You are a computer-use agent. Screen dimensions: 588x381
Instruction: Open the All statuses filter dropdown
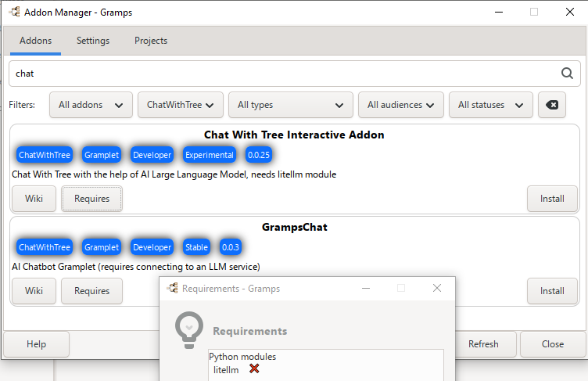pyautogui.click(x=490, y=105)
